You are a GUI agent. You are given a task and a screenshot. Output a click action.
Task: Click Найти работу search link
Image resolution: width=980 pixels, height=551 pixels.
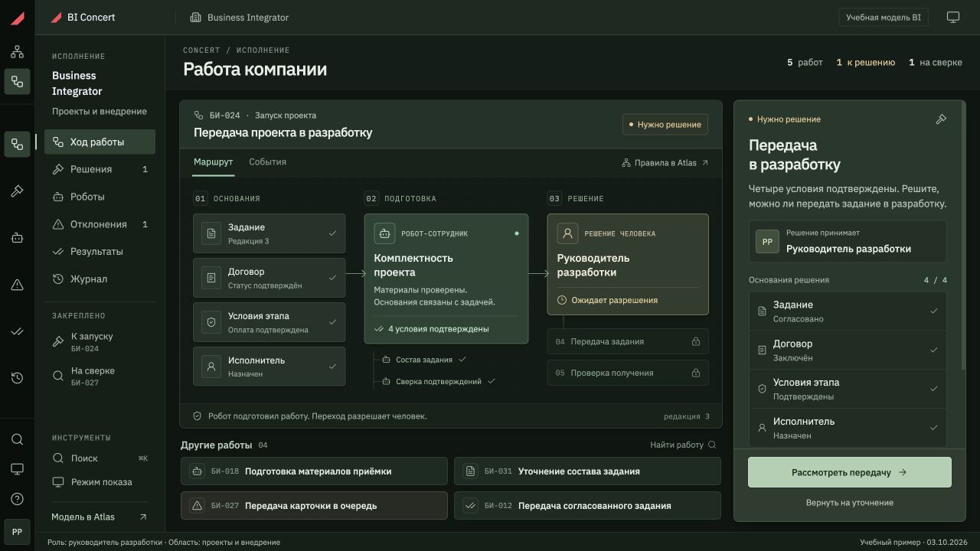(x=684, y=445)
